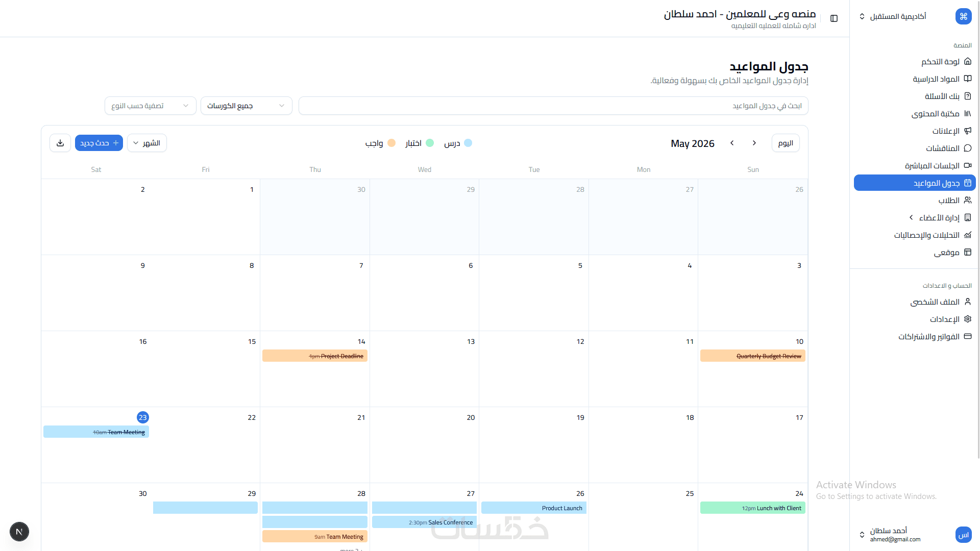This screenshot has height=551, width=980.
Task: Click the إدارة الأعضاء building icon
Action: pyautogui.click(x=967, y=218)
